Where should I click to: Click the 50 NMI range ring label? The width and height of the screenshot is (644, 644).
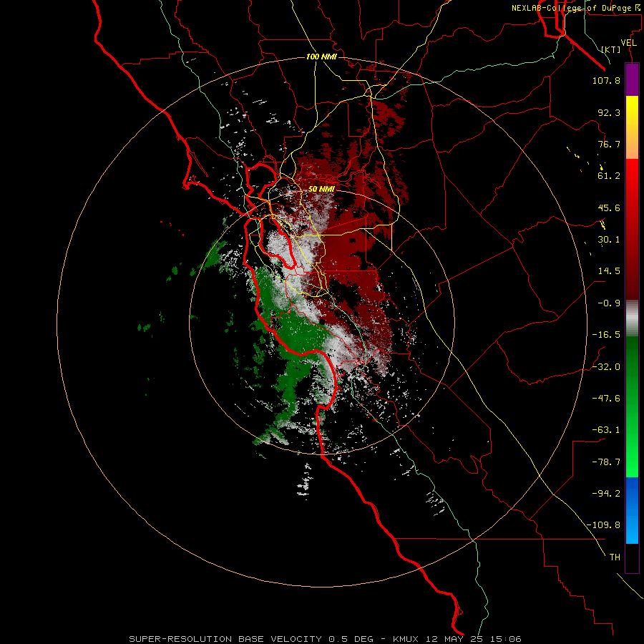[321, 189]
